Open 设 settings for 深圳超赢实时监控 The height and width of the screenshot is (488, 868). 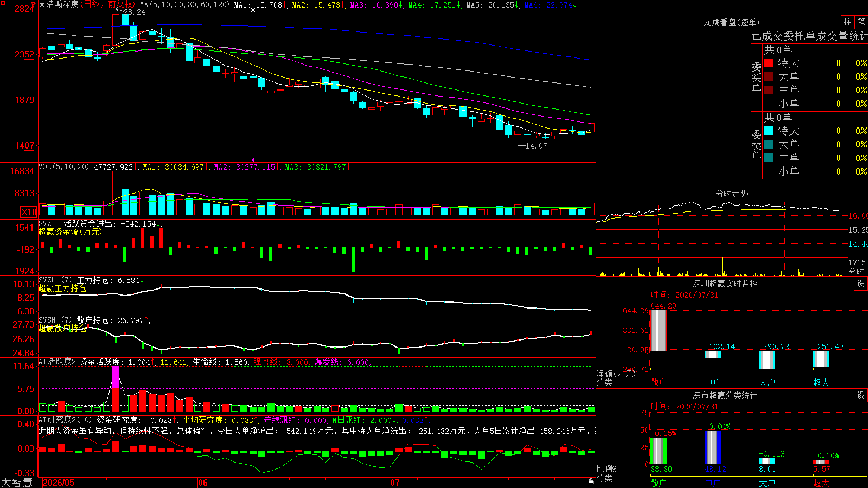861,284
